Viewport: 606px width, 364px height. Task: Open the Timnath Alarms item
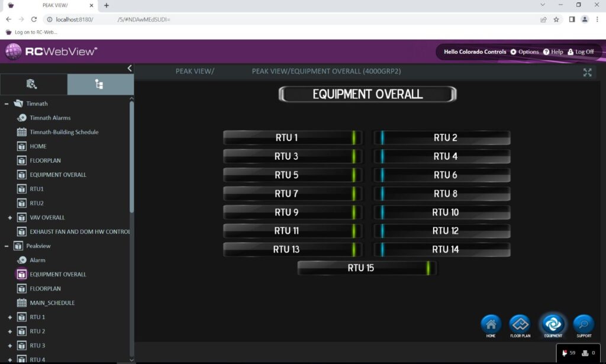(22, 118)
